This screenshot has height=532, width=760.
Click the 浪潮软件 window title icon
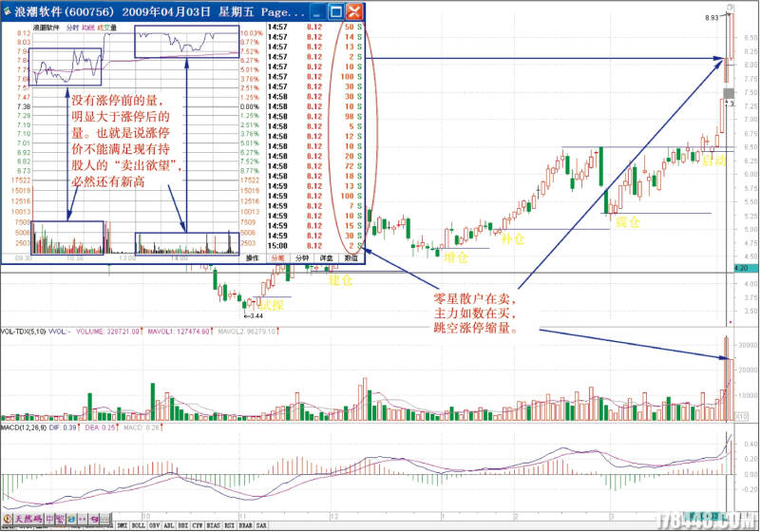[x=8, y=12]
